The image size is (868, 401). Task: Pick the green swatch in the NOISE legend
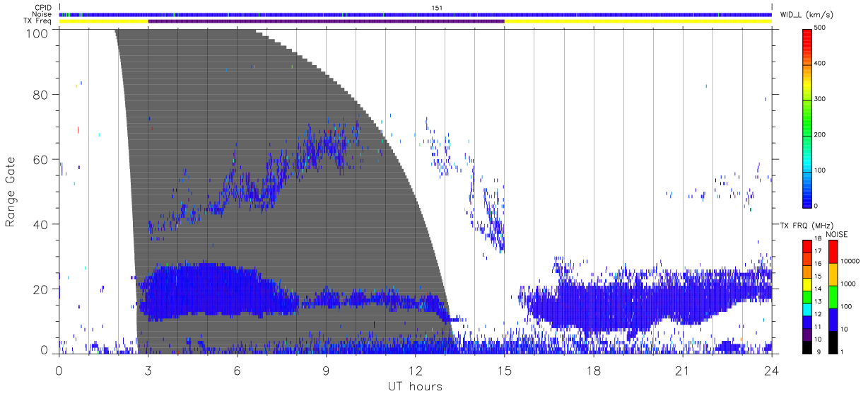click(x=833, y=296)
